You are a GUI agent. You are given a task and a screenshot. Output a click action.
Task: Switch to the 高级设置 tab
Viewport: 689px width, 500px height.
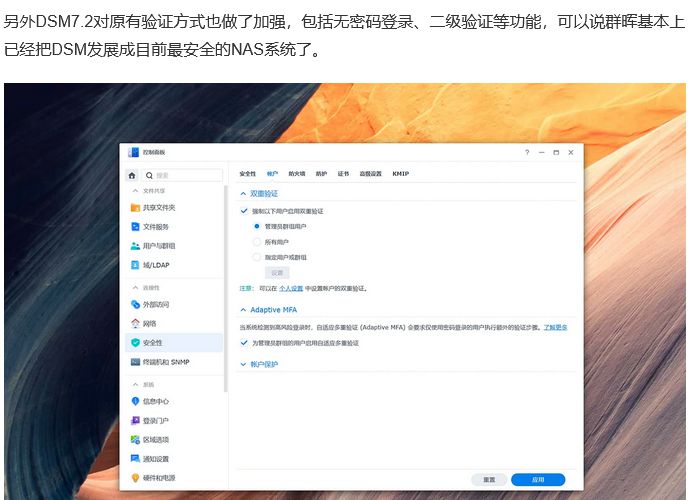point(370,174)
